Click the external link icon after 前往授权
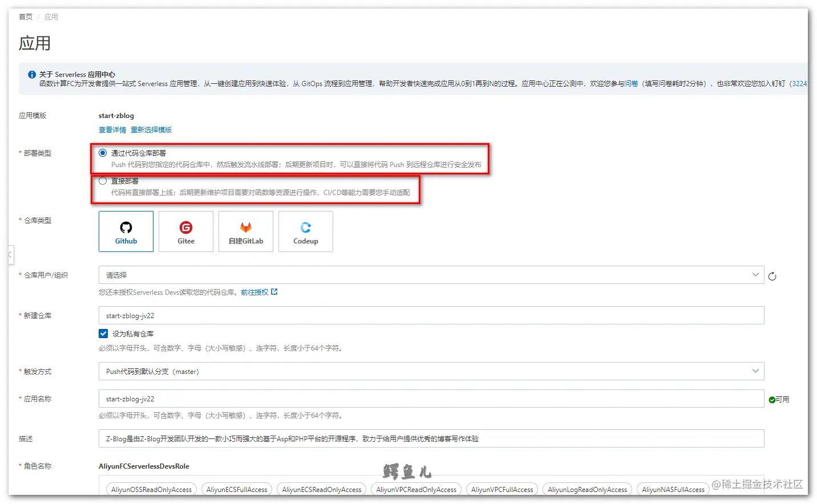 (274, 292)
